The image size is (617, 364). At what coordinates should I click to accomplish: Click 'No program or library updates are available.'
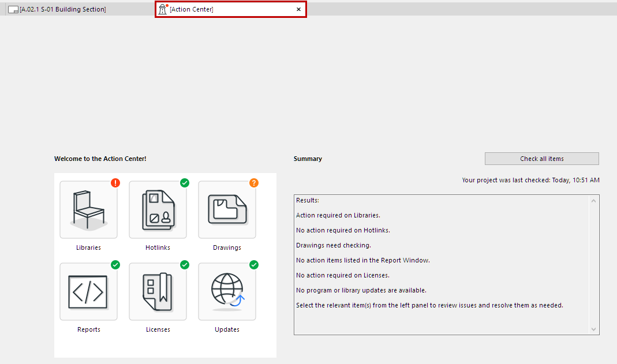361,290
